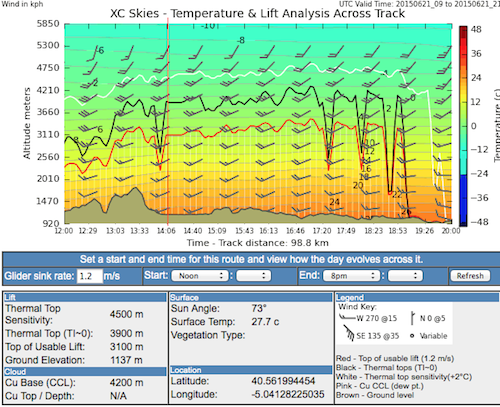Click the Black - Thermal tops legend entry
The height and width of the screenshot is (407, 500).
pos(387,368)
